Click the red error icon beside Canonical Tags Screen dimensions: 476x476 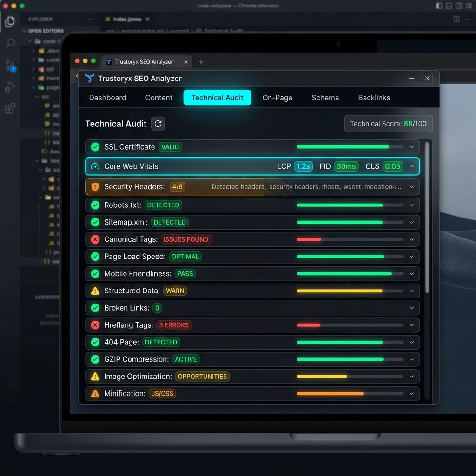click(95, 239)
